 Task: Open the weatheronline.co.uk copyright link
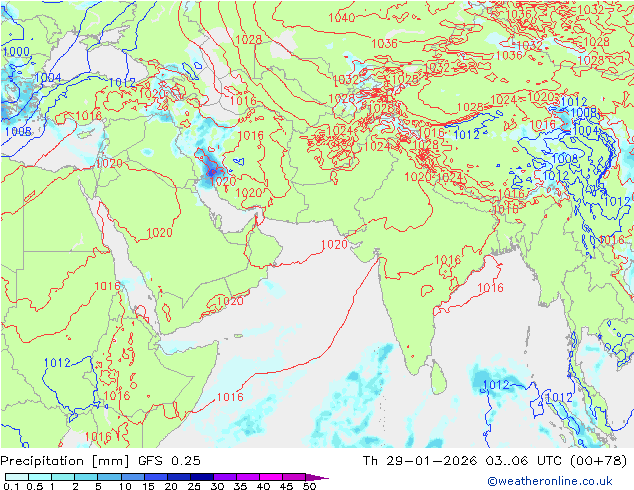[549, 481]
